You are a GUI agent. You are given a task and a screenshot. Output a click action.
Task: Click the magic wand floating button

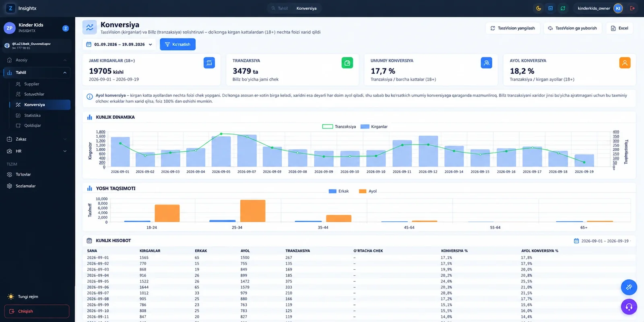tap(629, 287)
